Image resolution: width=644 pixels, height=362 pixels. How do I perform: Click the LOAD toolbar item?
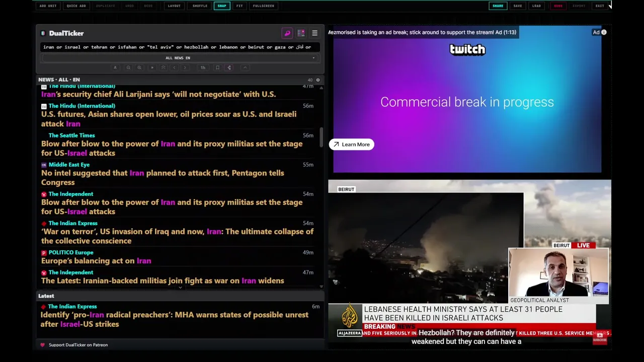(x=536, y=6)
